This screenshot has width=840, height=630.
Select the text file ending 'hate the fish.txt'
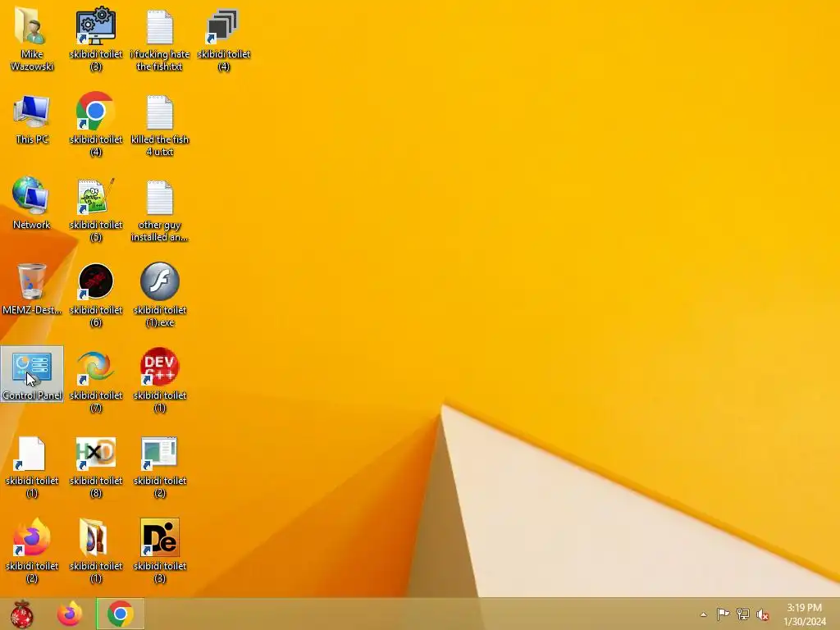click(160, 39)
